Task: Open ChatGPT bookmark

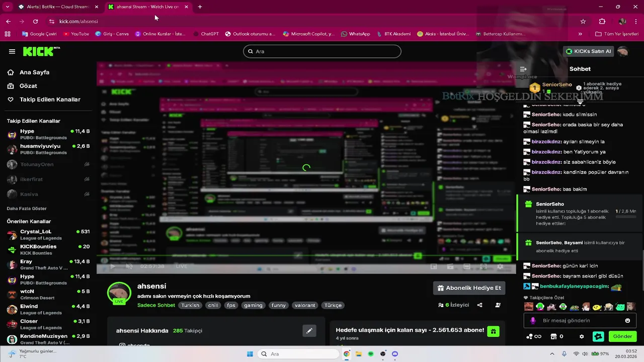Action: click(x=206, y=34)
